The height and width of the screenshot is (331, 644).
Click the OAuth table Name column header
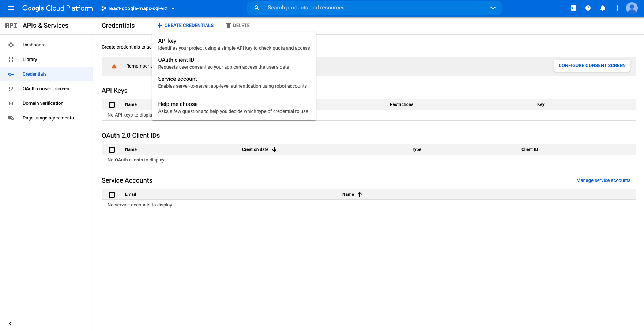pyautogui.click(x=131, y=149)
